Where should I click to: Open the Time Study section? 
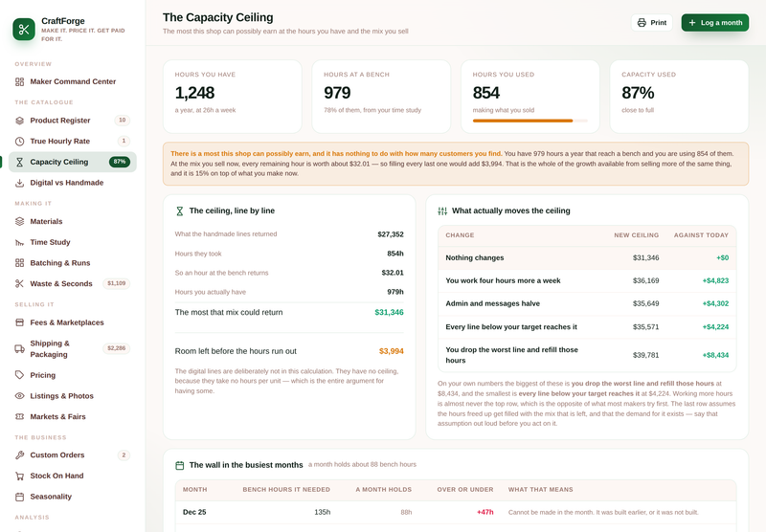coord(73,242)
